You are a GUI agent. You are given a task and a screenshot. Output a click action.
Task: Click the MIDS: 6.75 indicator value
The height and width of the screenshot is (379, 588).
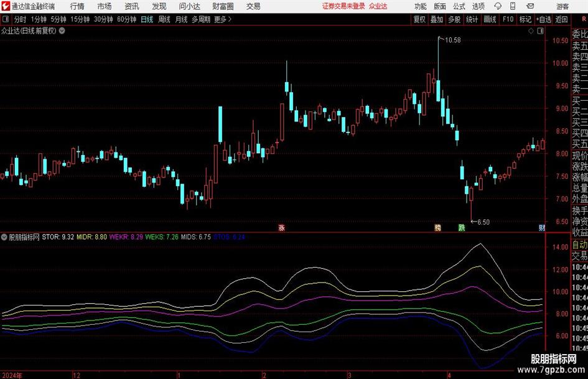(x=196, y=237)
